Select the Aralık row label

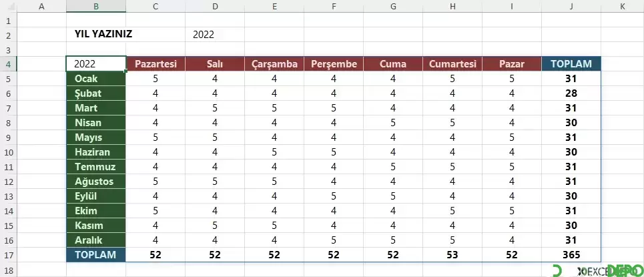[x=95, y=240]
